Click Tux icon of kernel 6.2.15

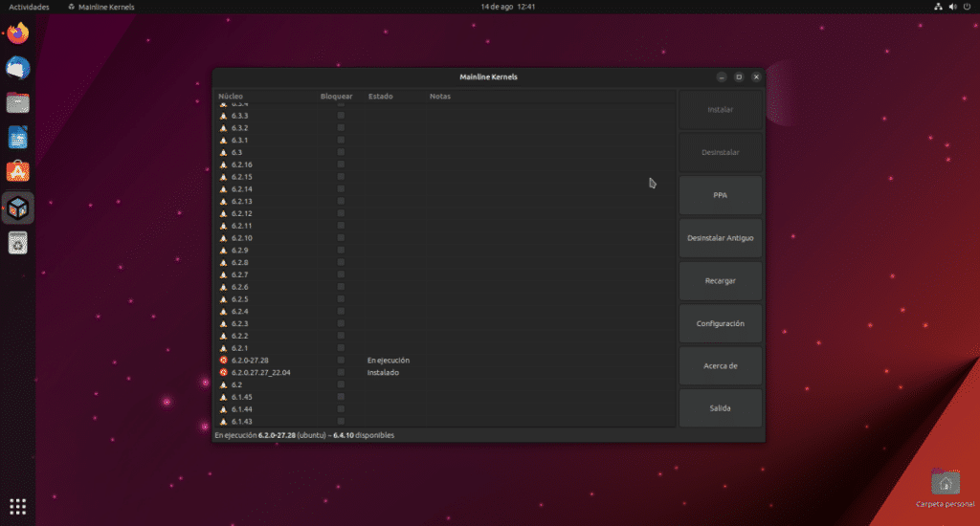223,177
